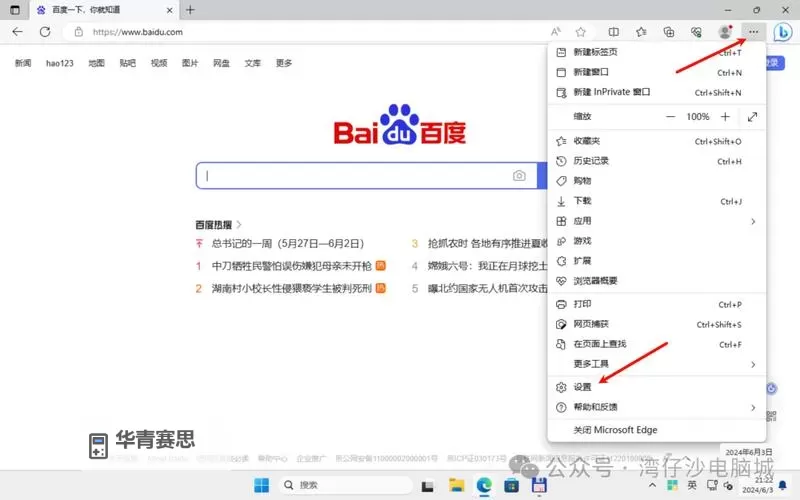Close the 百度一下 tab
This screenshot has height=500, width=800.
[169, 10]
